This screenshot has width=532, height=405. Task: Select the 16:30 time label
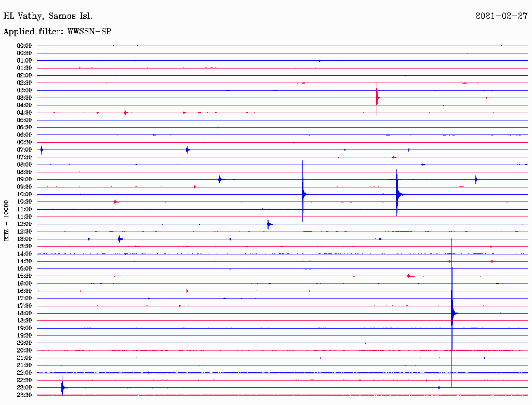(x=24, y=291)
